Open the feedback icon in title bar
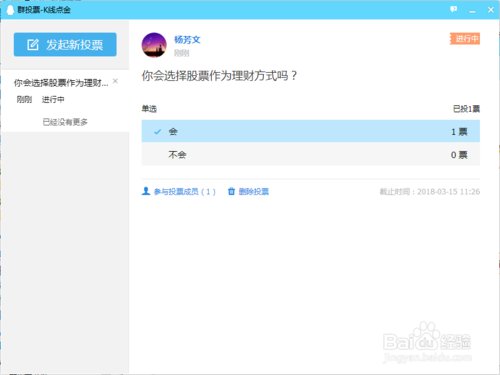Image resolution: width=500 pixels, height=375 pixels. pyautogui.click(x=453, y=10)
